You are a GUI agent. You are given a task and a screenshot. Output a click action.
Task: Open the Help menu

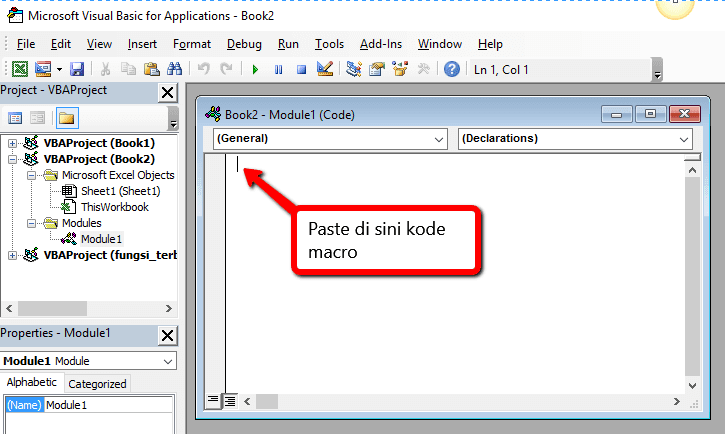[490, 44]
